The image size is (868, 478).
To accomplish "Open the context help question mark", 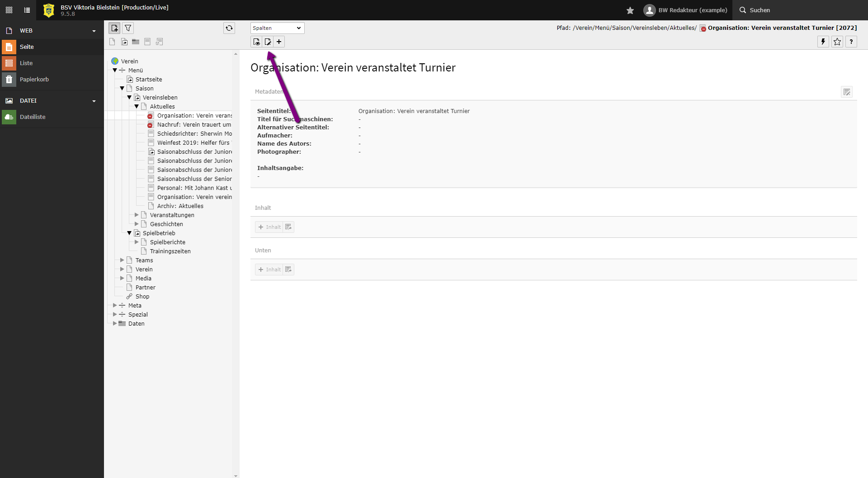I will tap(851, 42).
